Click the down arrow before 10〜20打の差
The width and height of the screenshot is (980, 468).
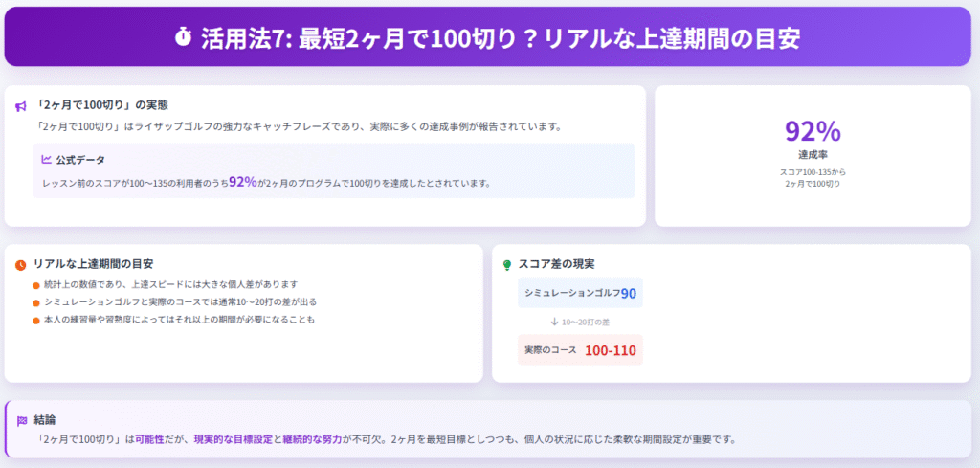554,322
